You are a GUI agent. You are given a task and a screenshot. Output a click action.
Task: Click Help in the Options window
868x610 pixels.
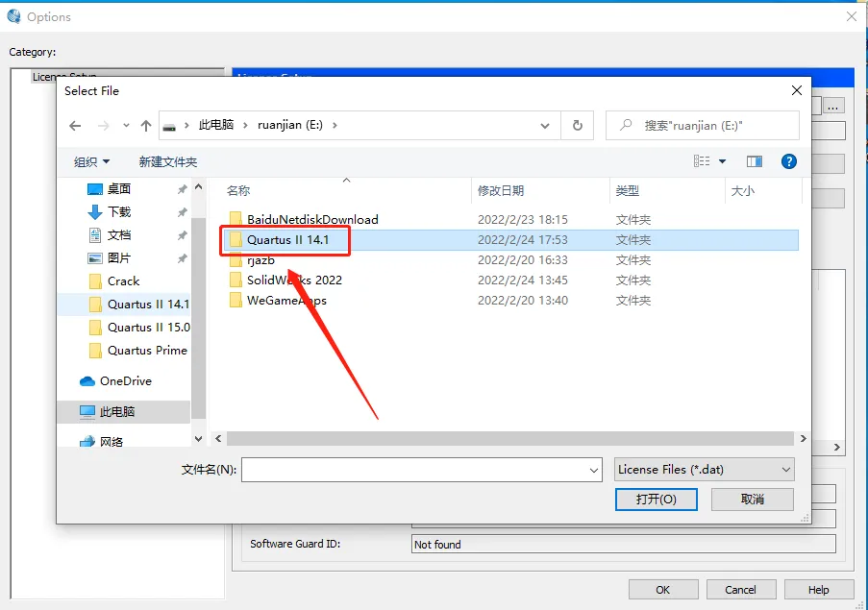point(819,590)
